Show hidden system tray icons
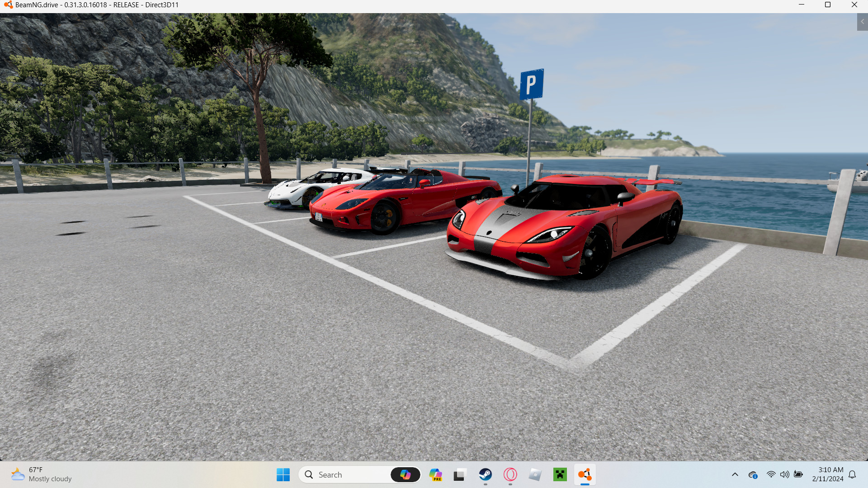The image size is (868, 488). [735, 475]
